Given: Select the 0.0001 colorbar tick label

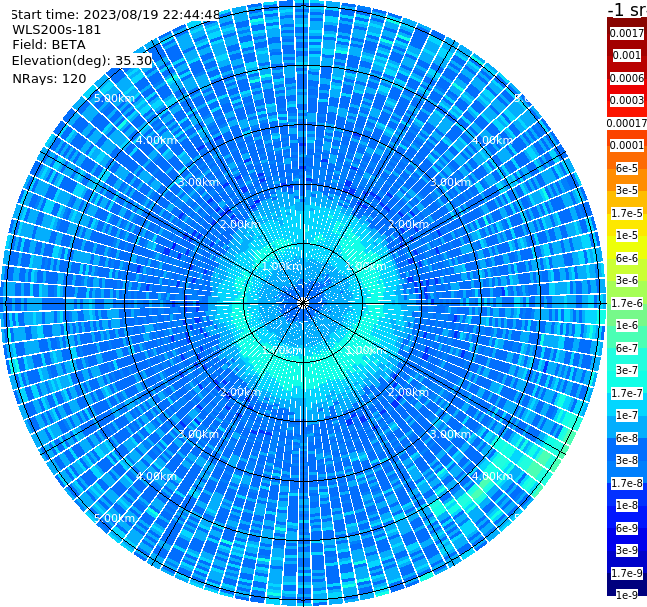Looking at the screenshot, I should click(x=627, y=145).
